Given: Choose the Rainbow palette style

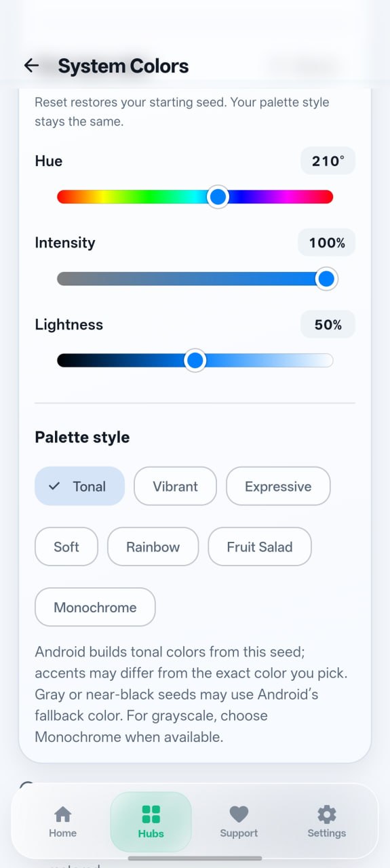Looking at the screenshot, I should coord(153,547).
